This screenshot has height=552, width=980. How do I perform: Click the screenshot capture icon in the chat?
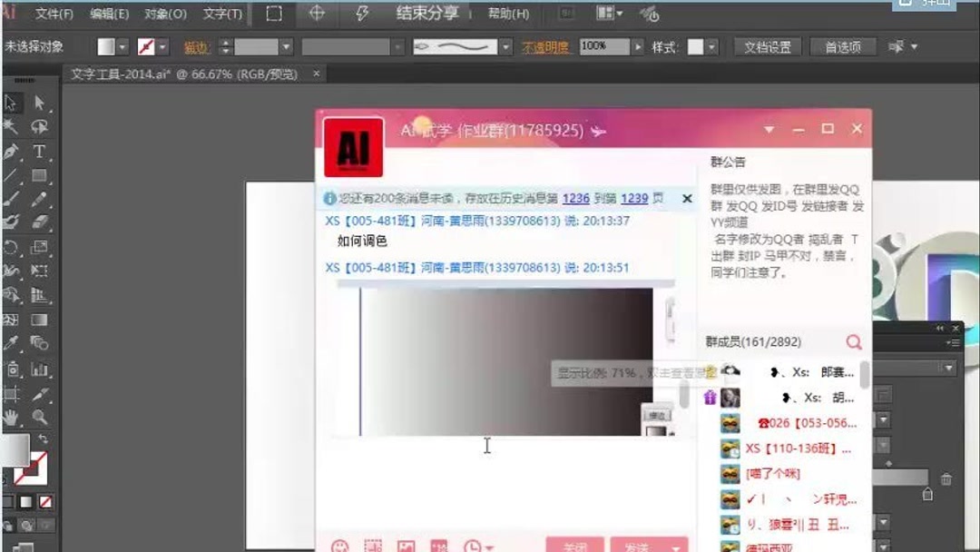click(x=373, y=545)
